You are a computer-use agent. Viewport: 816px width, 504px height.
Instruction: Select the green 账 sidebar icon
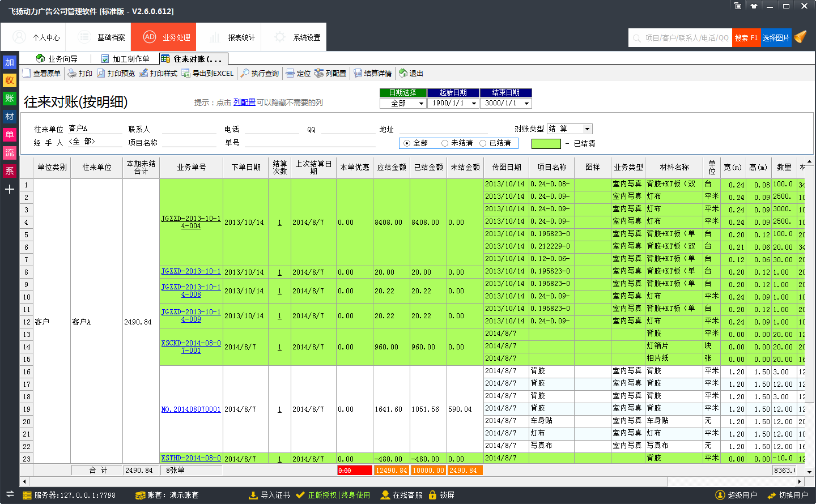point(10,99)
